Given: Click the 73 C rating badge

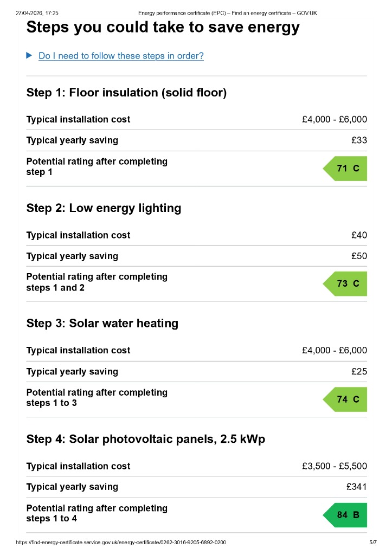Looking at the screenshot, I should tap(345, 284).
